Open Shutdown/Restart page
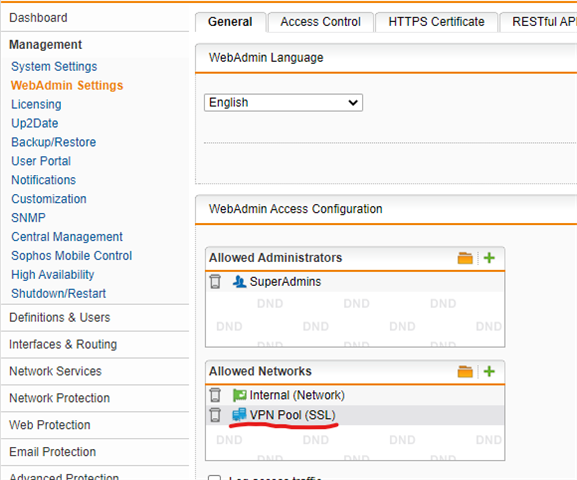The height and width of the screenshot is (480, 577). click(59, 294)
